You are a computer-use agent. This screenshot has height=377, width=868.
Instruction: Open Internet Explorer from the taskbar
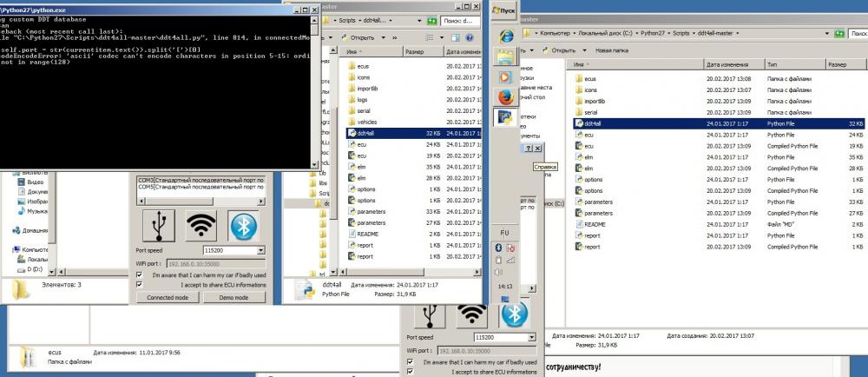coord(505,36)
